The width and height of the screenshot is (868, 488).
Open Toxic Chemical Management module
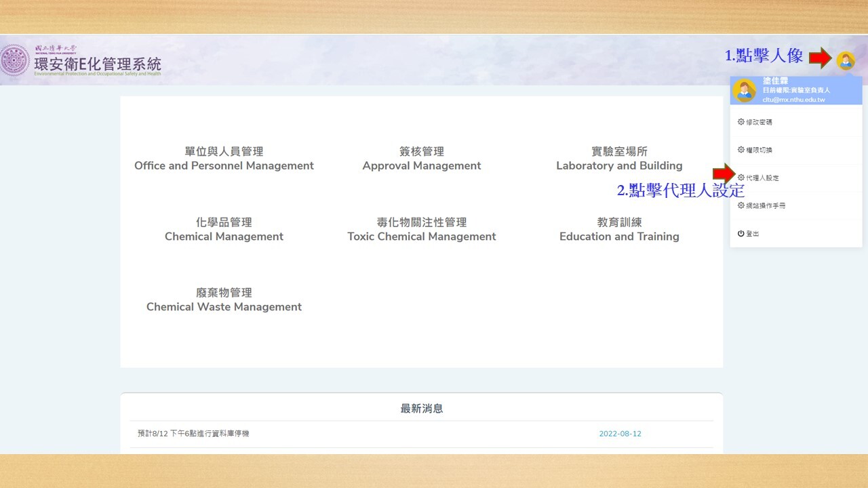(x=421, y=229)
